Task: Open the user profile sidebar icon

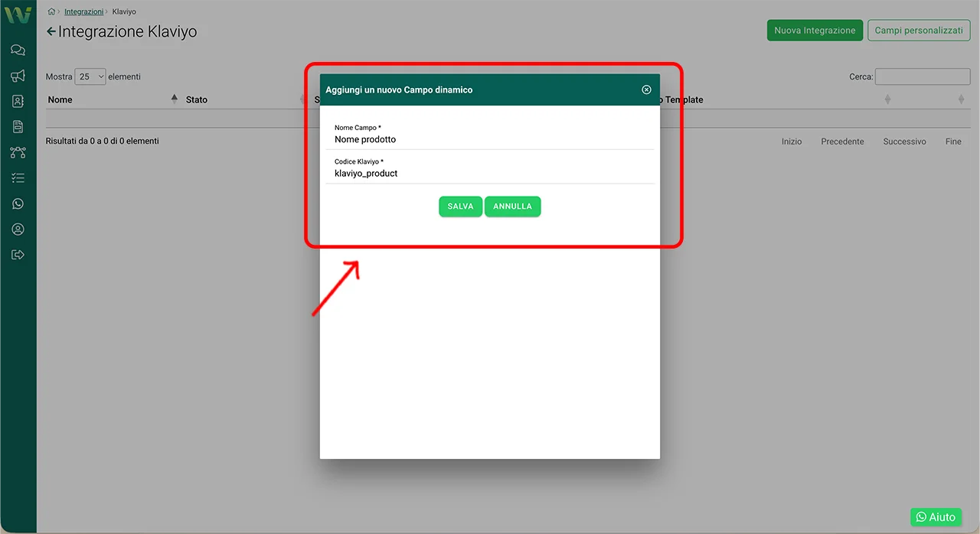Action: (18, 230)
